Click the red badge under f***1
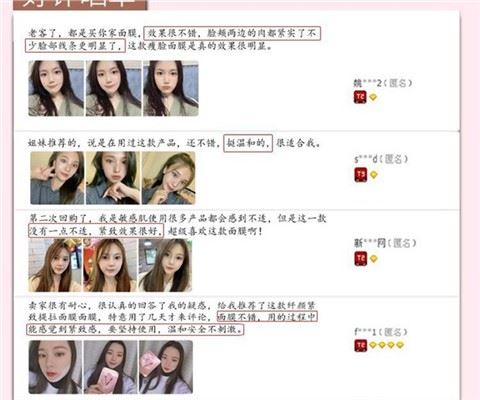This screenshot has width=480, height=400. point(360,345)
